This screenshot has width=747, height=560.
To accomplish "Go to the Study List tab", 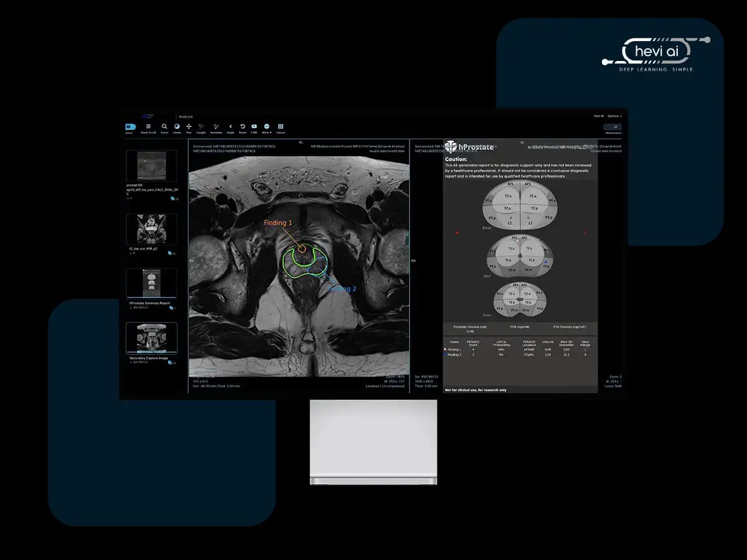I will 186,116.
